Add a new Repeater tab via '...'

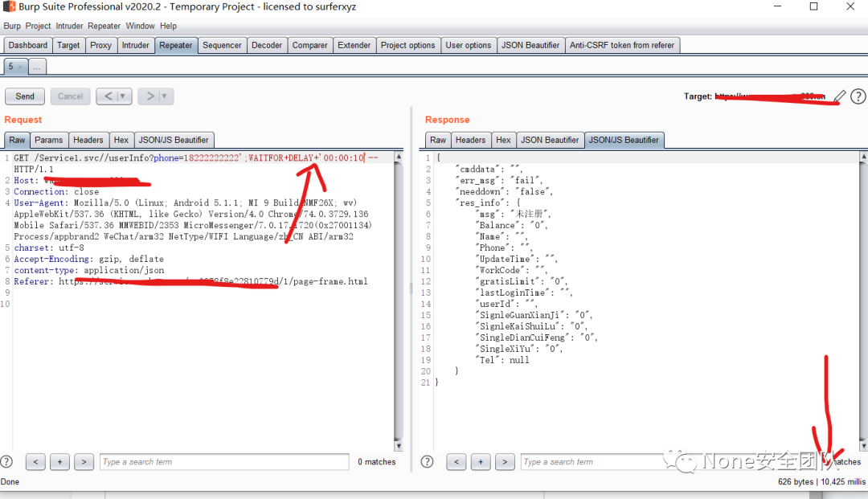[x=36, y=67]
